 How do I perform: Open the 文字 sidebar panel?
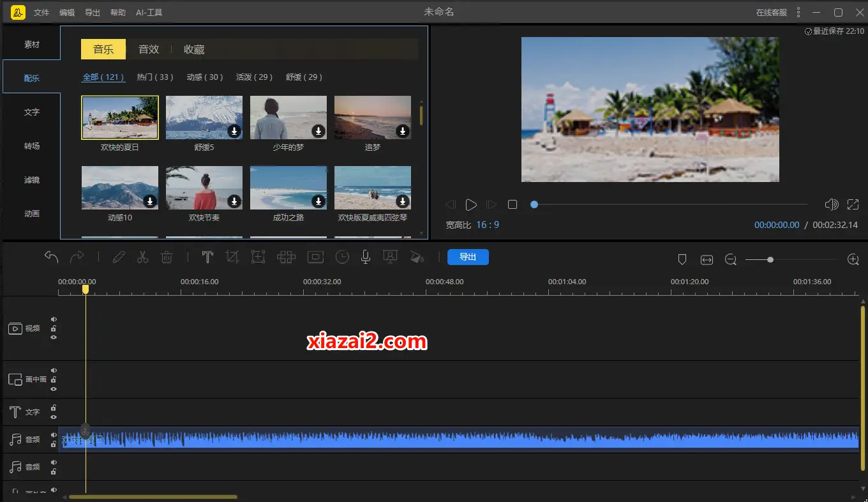pyautogui.click(x=32, y=112)
